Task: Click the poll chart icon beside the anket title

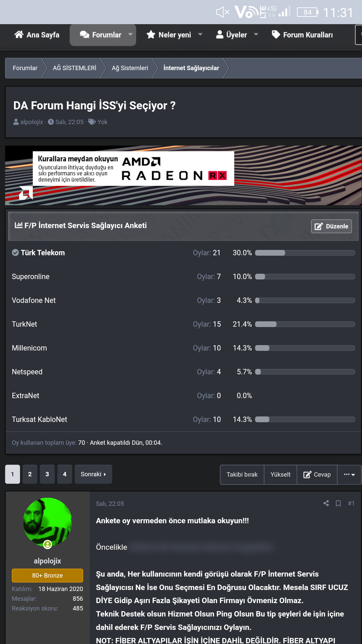Action: pos(18,225)
